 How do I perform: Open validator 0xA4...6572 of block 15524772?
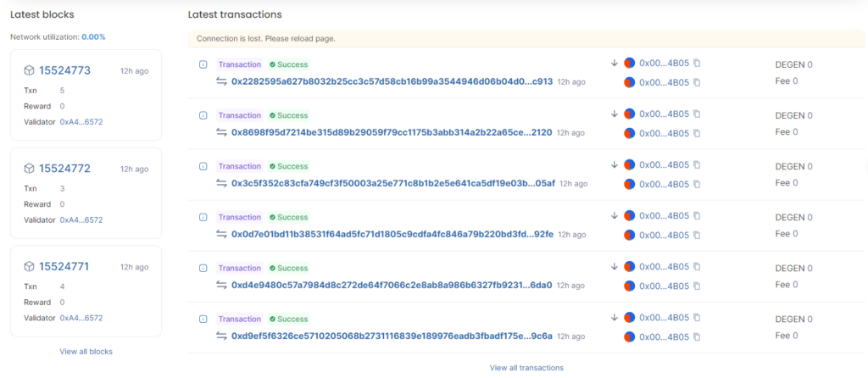(x=81, y=220)
